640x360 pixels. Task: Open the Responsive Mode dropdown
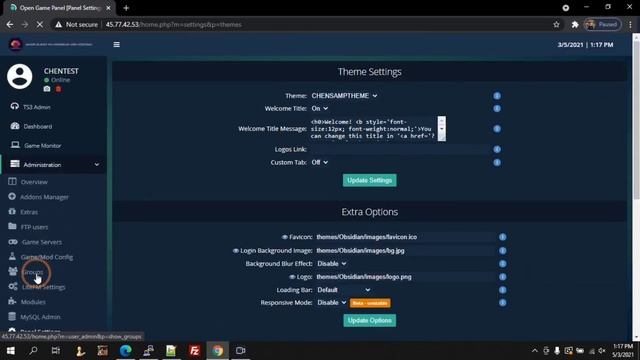[x=332, y=303]
